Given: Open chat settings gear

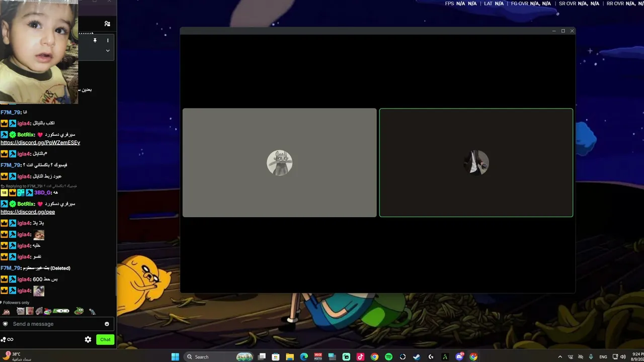Looking at the screenshot, I should point(88,339).
